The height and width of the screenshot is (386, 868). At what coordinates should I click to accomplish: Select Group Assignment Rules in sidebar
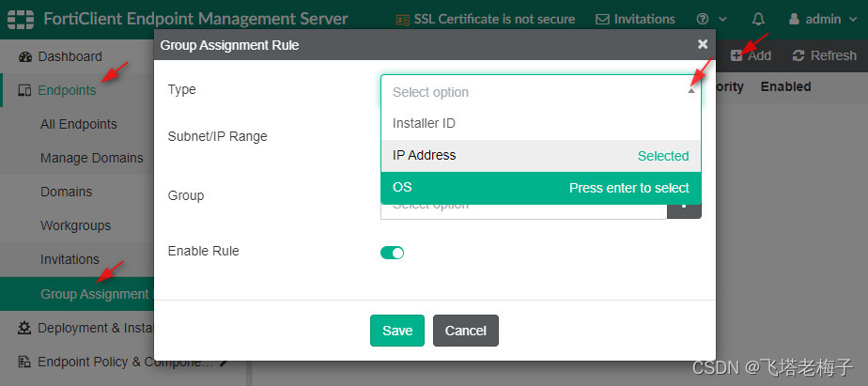(x=77, y=294)
